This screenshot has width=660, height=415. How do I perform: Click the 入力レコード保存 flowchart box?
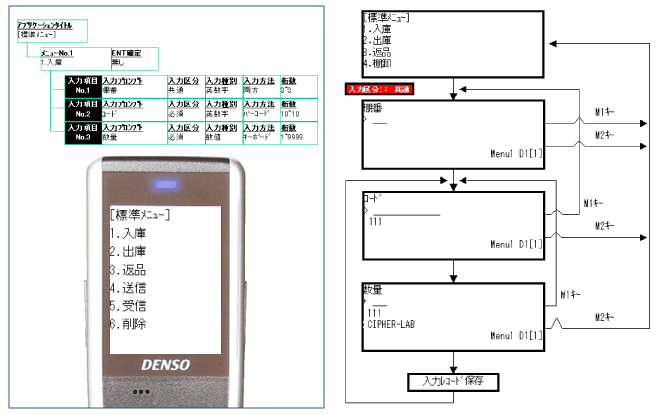click(x=453, y=381)
